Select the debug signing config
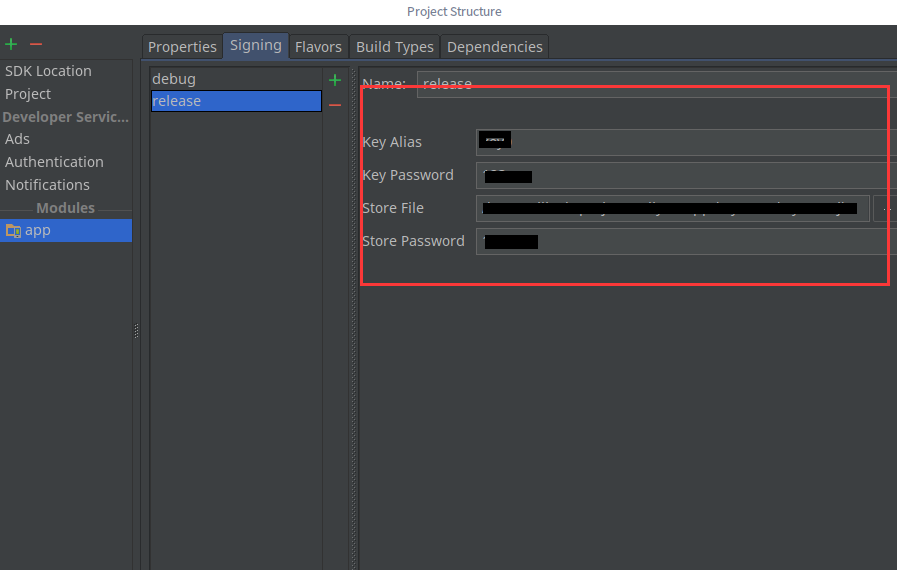Image resolution: width=897 pixels, height=570 pixels. click(x=236, y=79)
